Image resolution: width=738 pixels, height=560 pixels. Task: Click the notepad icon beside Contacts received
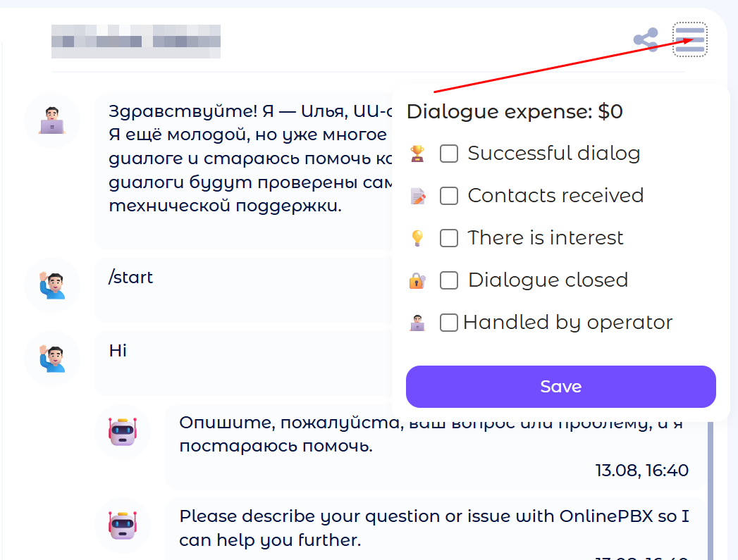pos(417,196)
